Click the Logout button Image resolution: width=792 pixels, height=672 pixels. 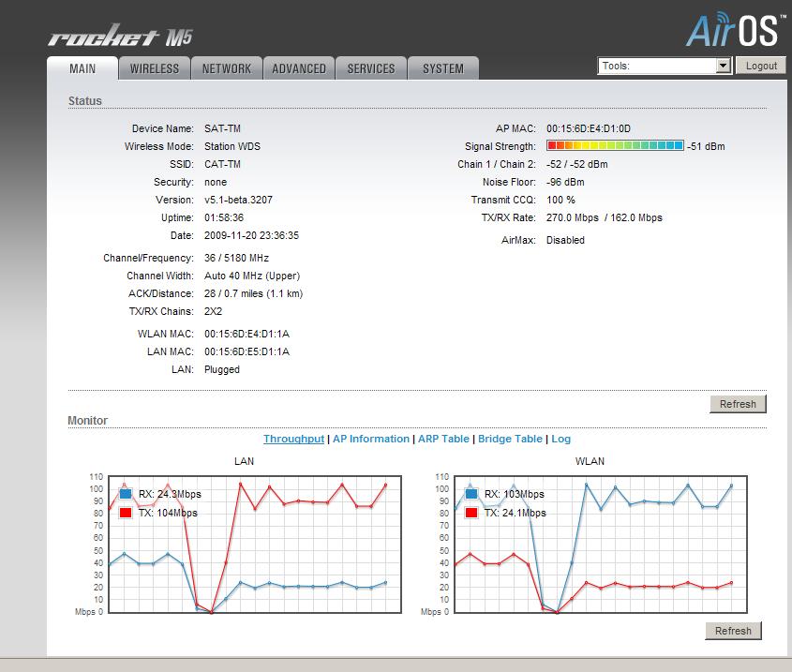coord(761,66)
